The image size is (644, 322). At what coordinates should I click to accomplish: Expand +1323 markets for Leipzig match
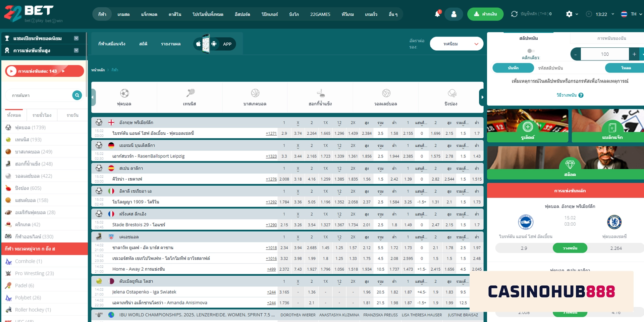[x=271, y=156]
